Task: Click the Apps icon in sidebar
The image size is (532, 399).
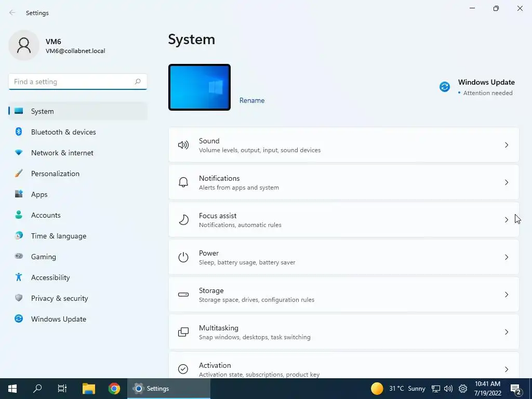Action: coord(19,194)
